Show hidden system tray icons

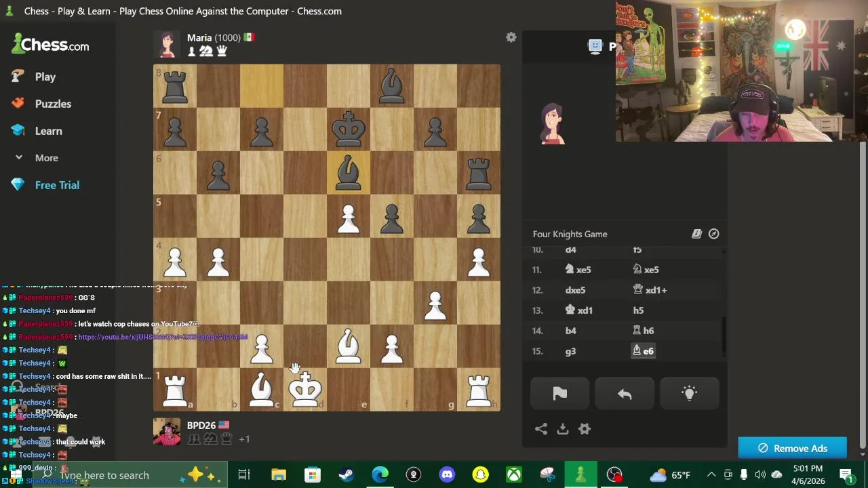click(711, 475)
